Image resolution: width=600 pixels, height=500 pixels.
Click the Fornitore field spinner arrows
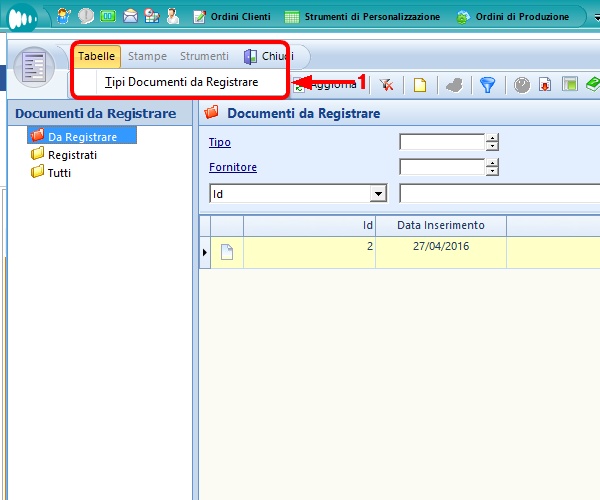coord(492,167)
